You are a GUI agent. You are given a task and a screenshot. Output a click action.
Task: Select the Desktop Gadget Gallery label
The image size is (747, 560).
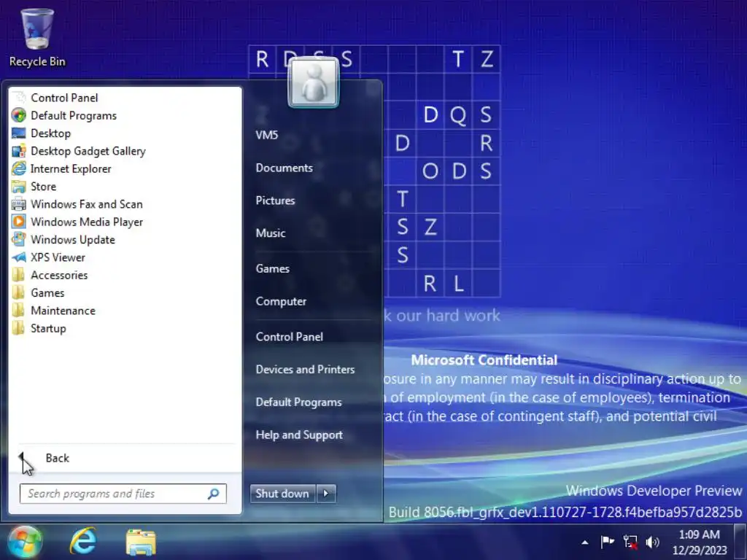pos(88,151)
